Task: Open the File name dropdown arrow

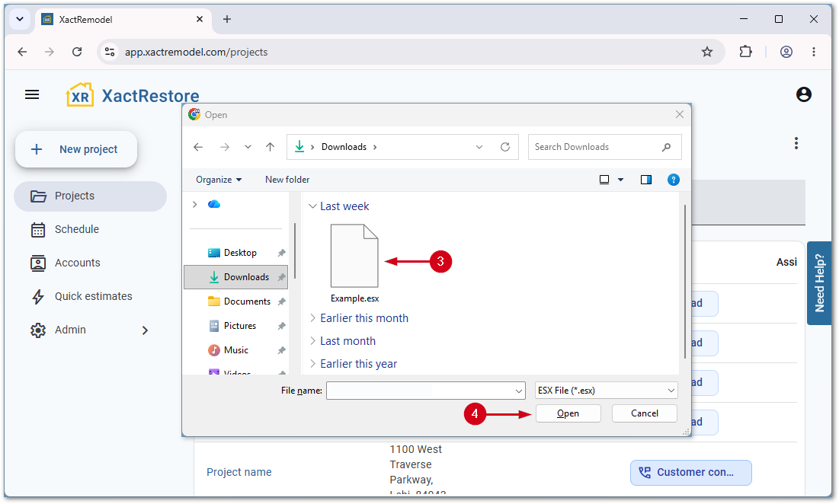Action: tap(519, 391)
